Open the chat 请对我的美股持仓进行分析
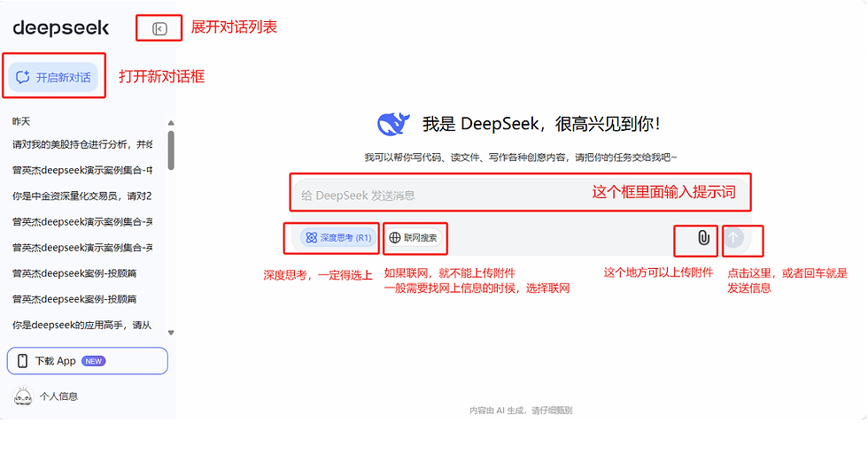 coord(82,144)
